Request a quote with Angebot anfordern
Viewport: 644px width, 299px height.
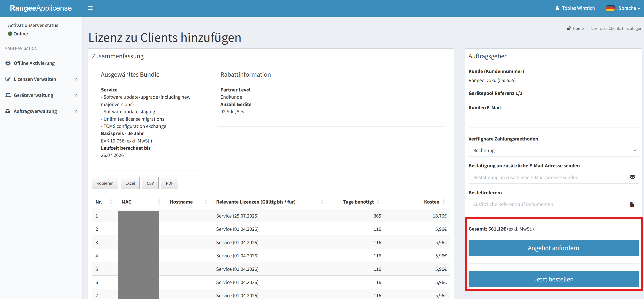click(553, 248)
